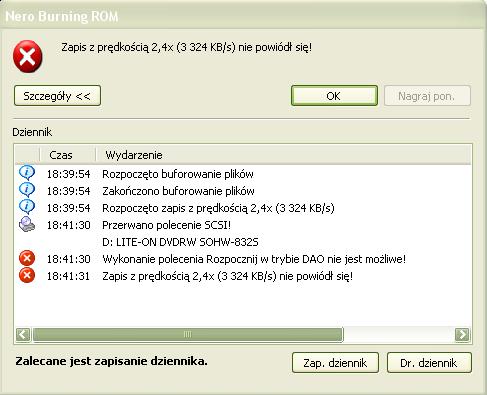Confirm the error with the OK button
The image size is (487, 395).
point(334,96)
